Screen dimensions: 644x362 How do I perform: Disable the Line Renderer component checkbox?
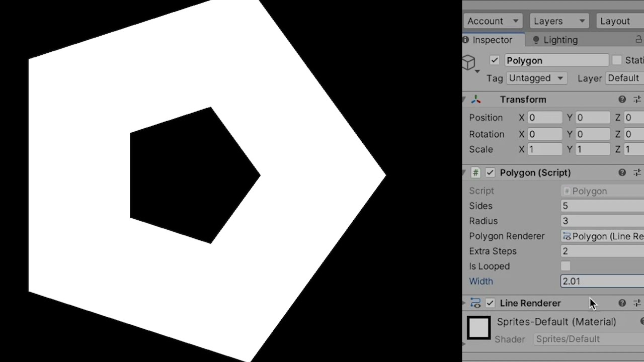pyautogui.click(x=490, y=303)
